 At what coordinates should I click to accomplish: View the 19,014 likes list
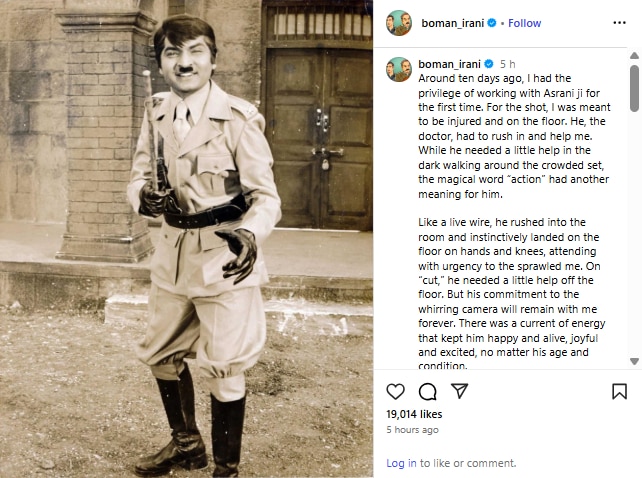[x=414, y=413]
